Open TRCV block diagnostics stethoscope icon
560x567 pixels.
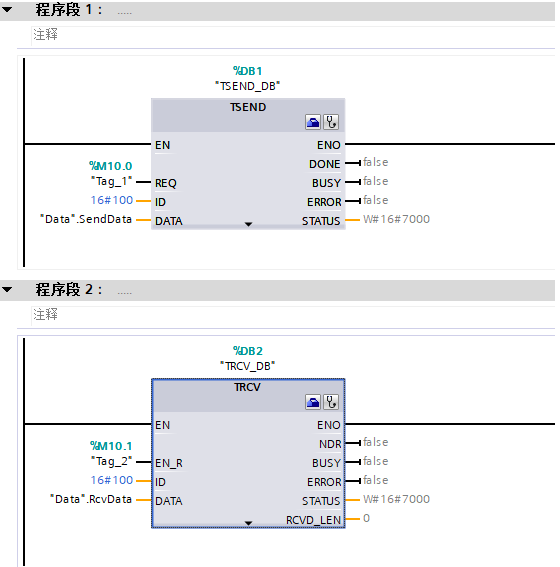tap(331, 402)
